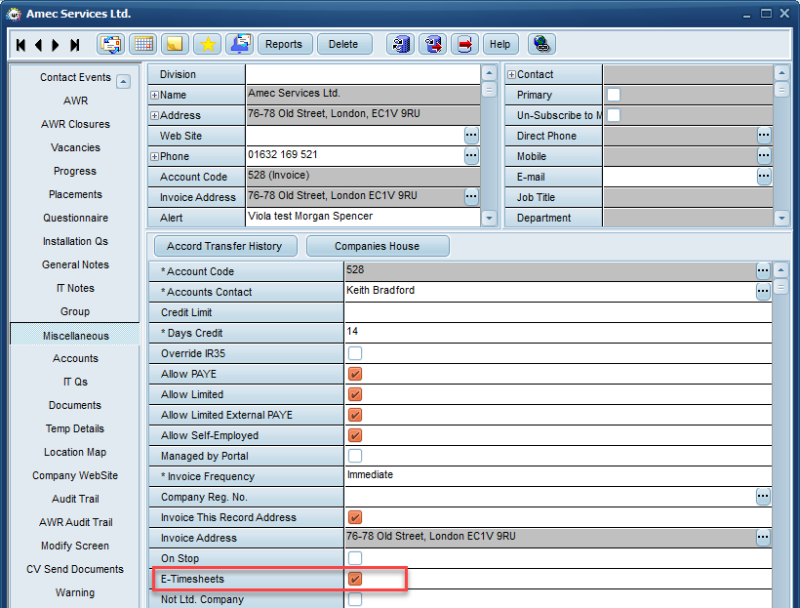
Task: Expand the Contact field plus icon
Action: pos(511,75)
